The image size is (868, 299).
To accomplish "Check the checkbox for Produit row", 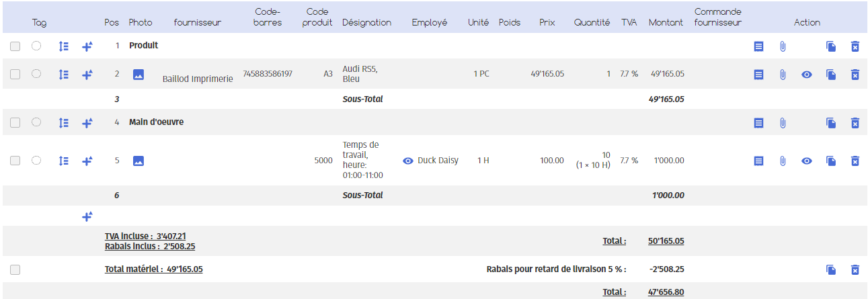I will pyautogui.click(x=15, y=46).
